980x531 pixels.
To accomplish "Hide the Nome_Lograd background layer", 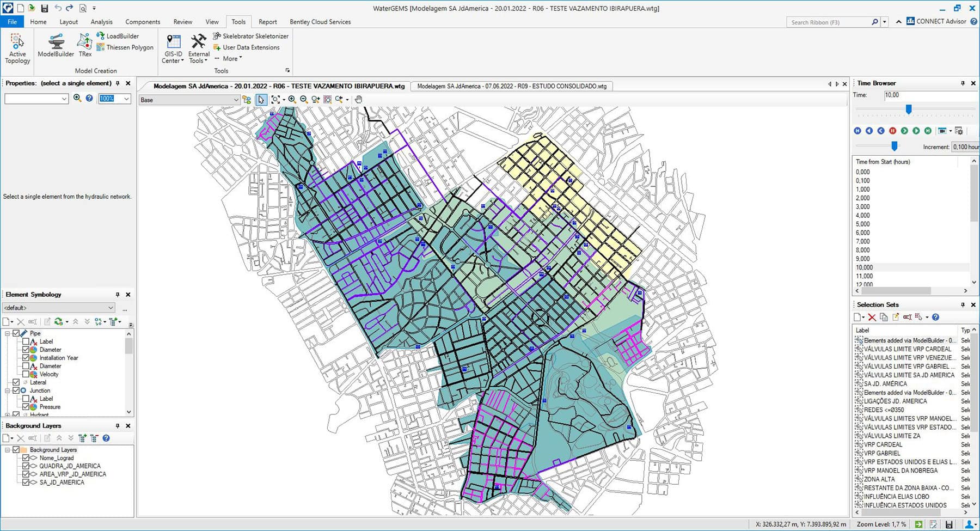I will [26, 458].
